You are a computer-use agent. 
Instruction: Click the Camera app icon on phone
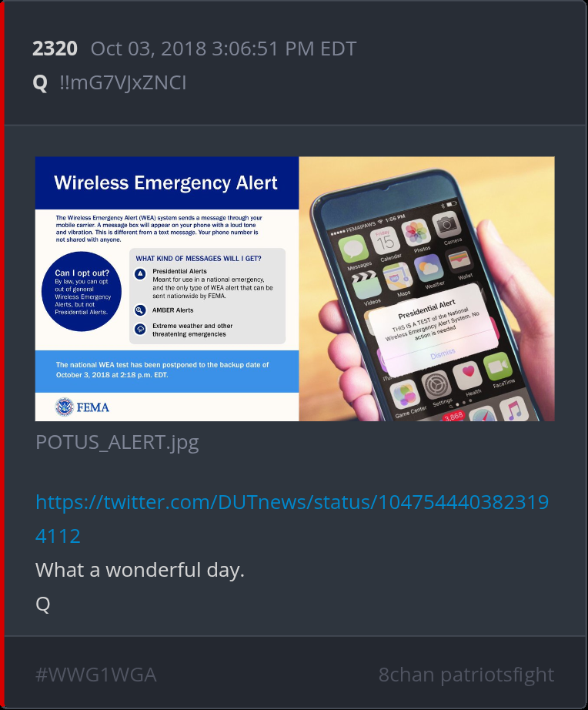(x=446, y=223)
